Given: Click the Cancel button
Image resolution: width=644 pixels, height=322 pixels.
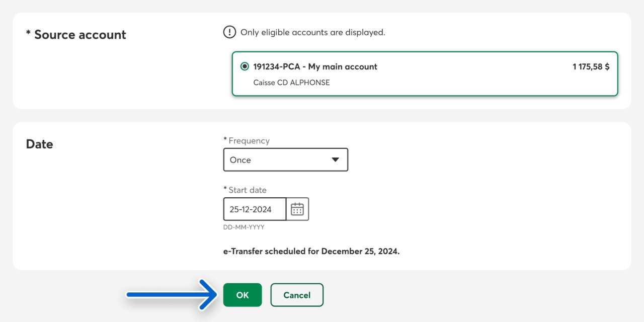Looking at the screenshot, I should [297, 295].
